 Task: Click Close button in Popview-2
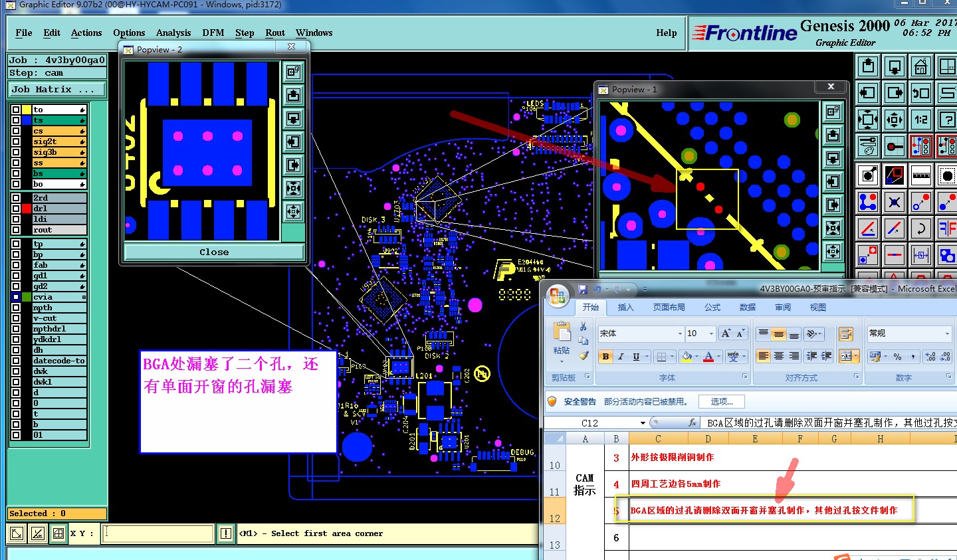214,252
